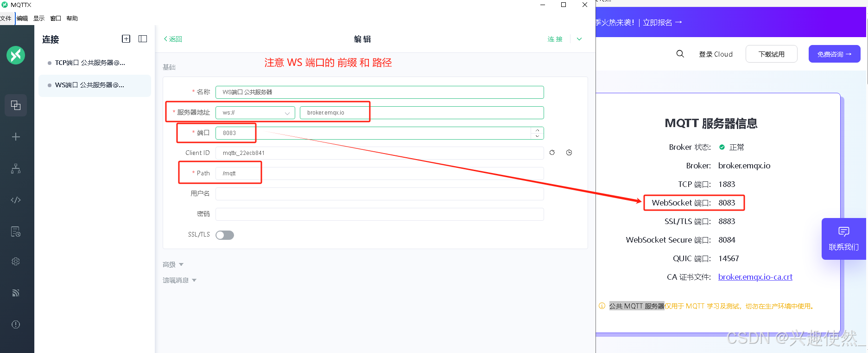The height and width of the screenshot is (353, 868).
Task: Click the info icon before public server notice
Action: [602, 306]
